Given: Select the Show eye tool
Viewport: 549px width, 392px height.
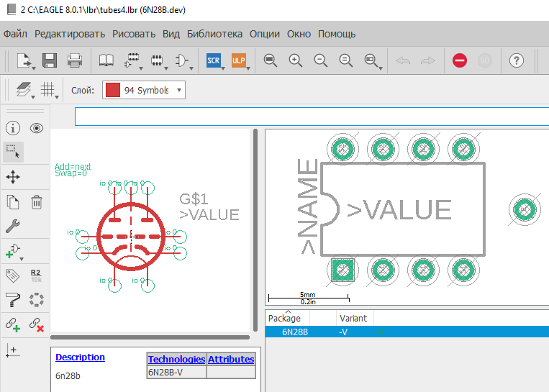Looking at the screenshot, I should click(37, 128).
